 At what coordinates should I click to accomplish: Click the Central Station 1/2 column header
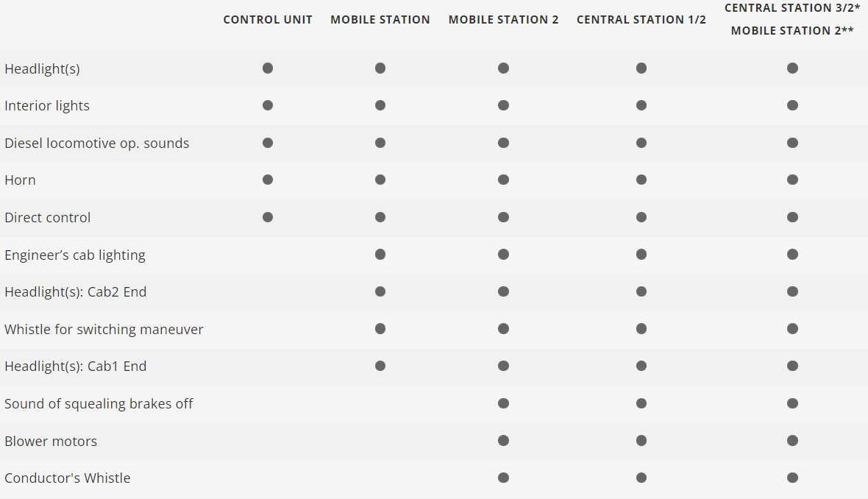pos(641,20)
